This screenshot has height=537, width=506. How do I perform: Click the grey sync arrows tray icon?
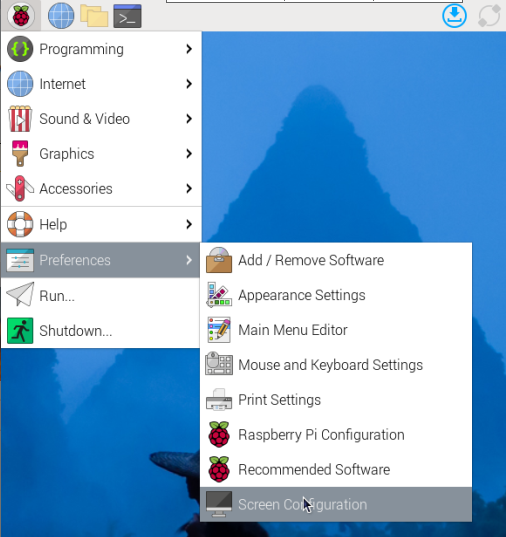(489, 15)
